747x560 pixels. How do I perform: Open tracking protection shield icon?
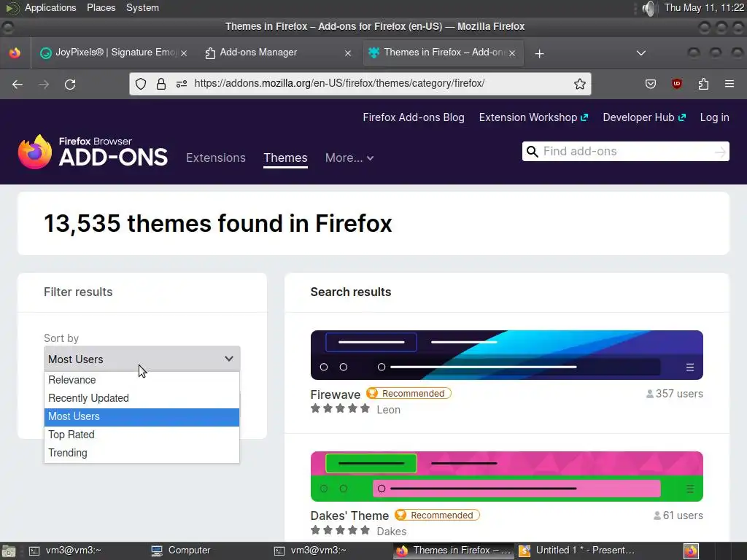tap(141, 84)
